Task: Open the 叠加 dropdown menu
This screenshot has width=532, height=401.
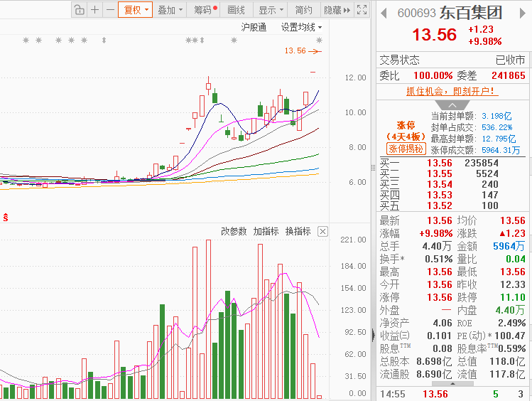Action: point(170,10)
